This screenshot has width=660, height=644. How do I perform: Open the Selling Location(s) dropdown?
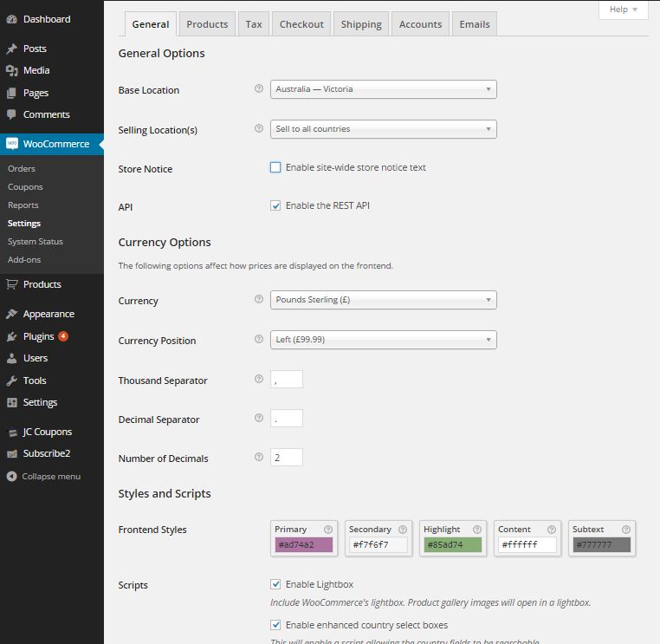tap(383, 129)
